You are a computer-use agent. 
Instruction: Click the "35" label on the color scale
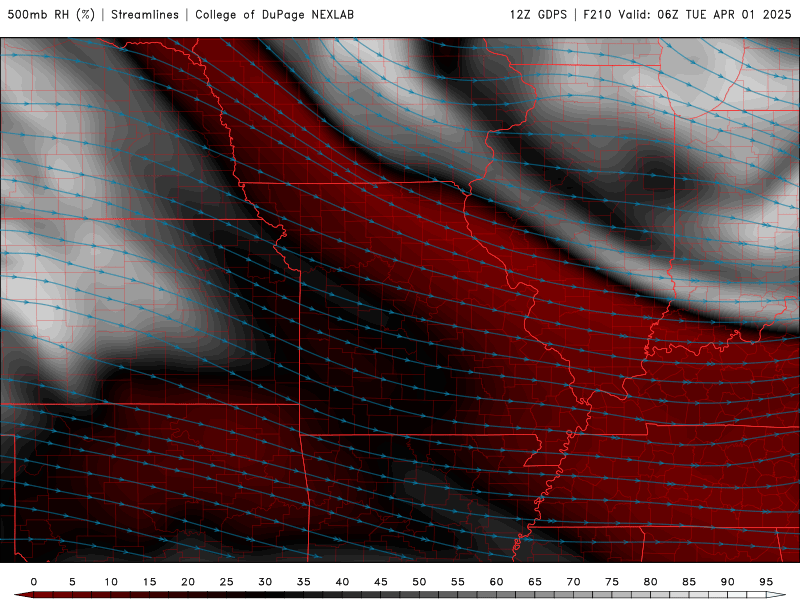click(304, 582)
